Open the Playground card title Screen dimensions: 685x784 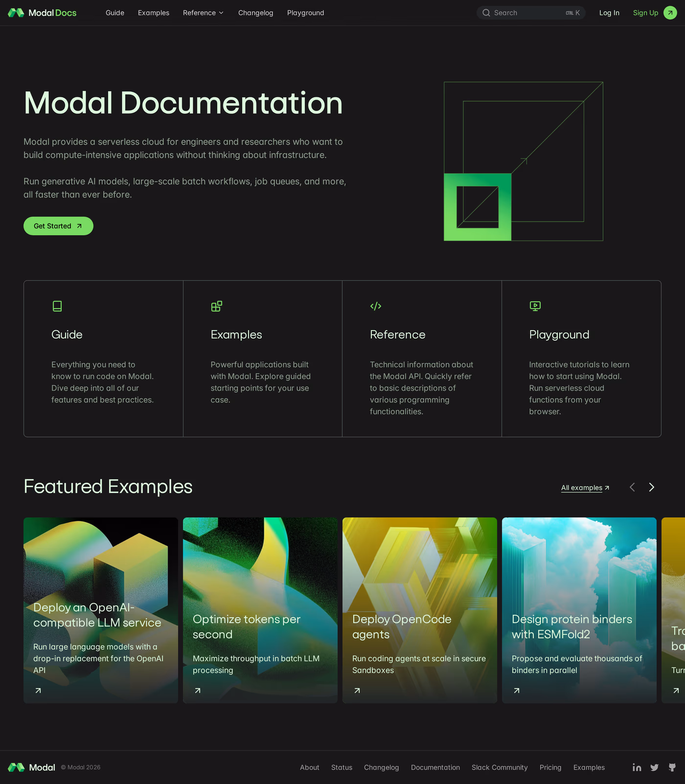point(559,335)
